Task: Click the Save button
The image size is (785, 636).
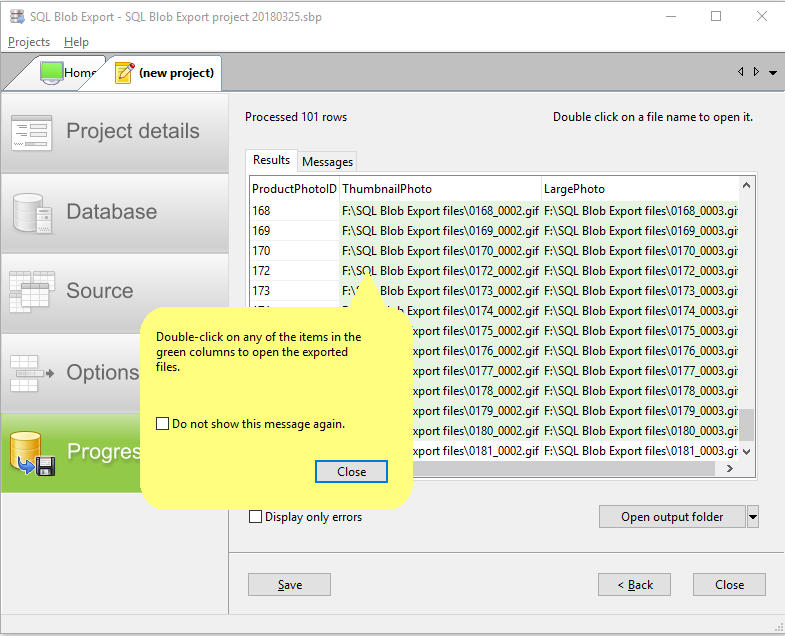Action: pyautogui.click(x=289, y=584)
